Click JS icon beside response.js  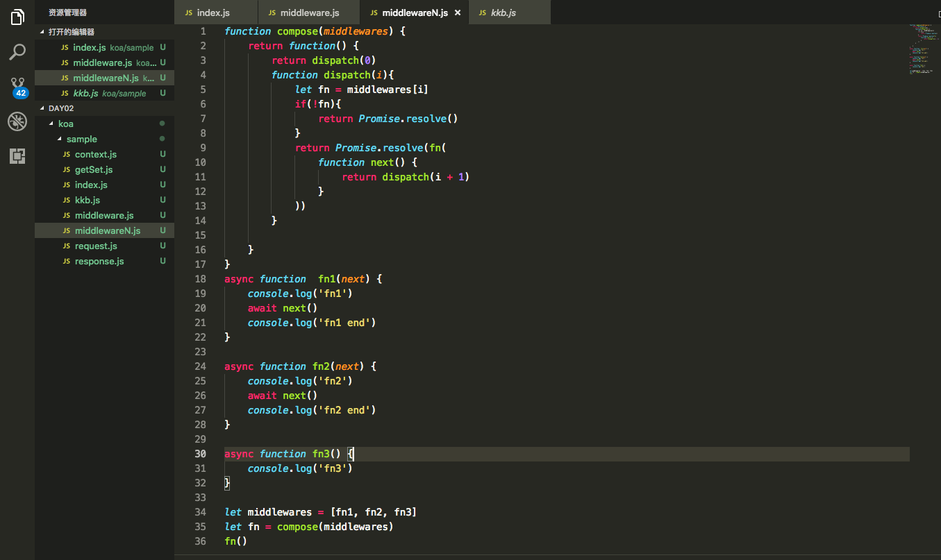[x=67, y=262]
